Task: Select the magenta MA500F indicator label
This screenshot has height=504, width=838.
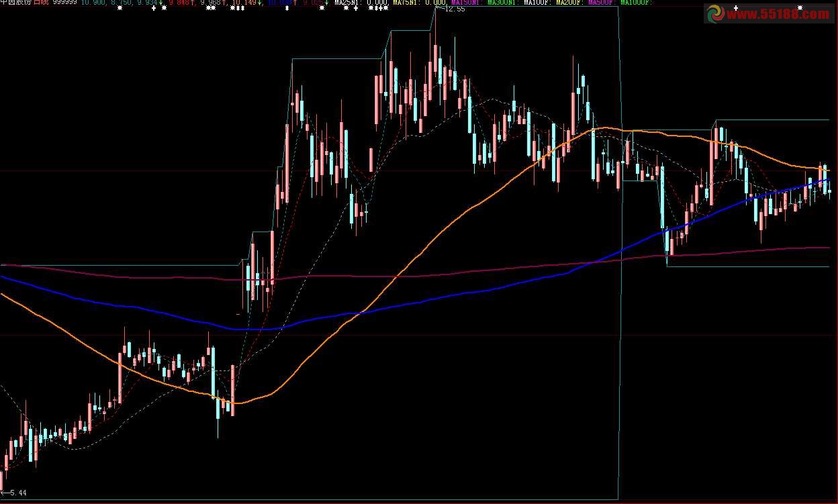Action: coord(602,3)
